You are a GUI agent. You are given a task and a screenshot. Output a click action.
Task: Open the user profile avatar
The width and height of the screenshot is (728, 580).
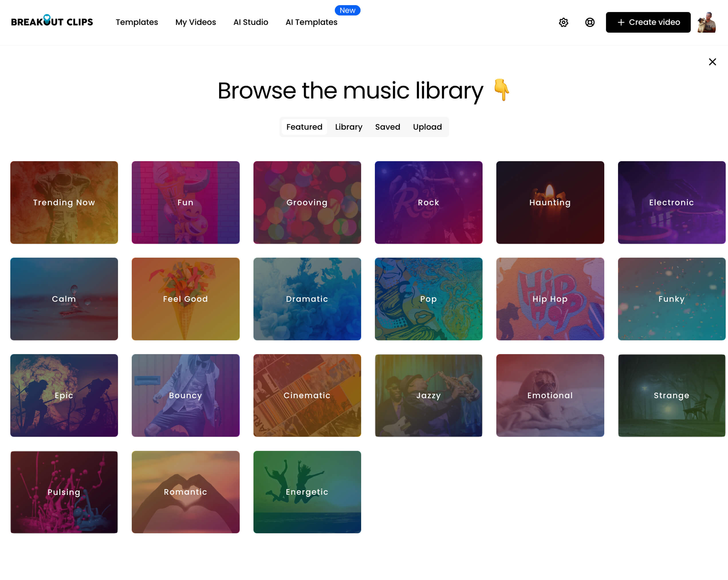tap(707, 22)
